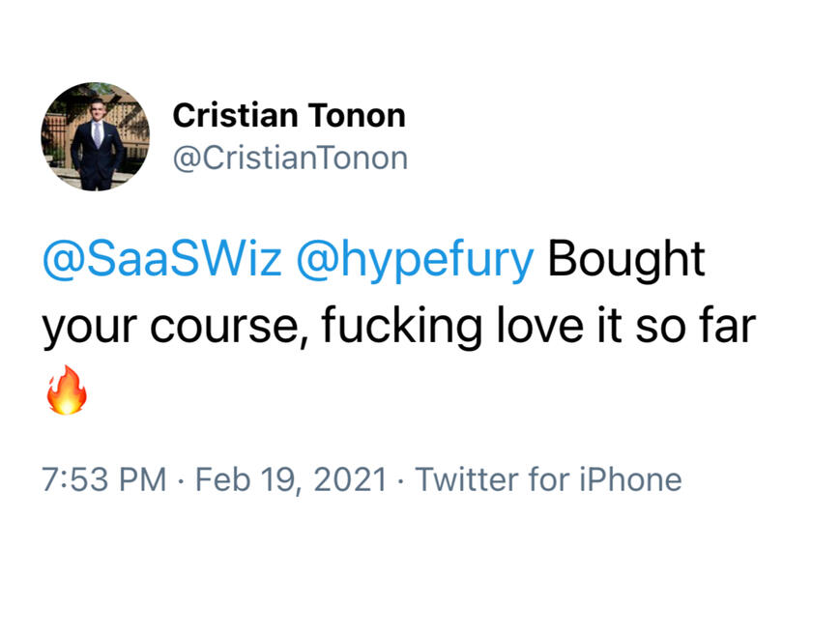Visit the @hypefury mention
Image resolution: width=840 pixels, height=635 pixels.
[x=415, y=260]
